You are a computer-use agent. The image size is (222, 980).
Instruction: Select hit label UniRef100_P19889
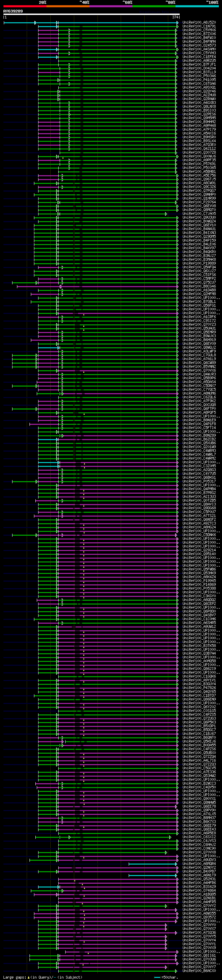click(x=199, y=263)
